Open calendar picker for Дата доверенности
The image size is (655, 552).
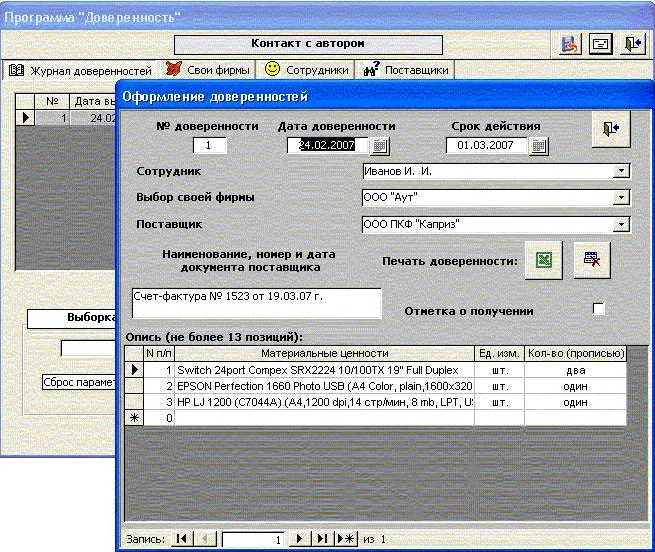point(379,146)
